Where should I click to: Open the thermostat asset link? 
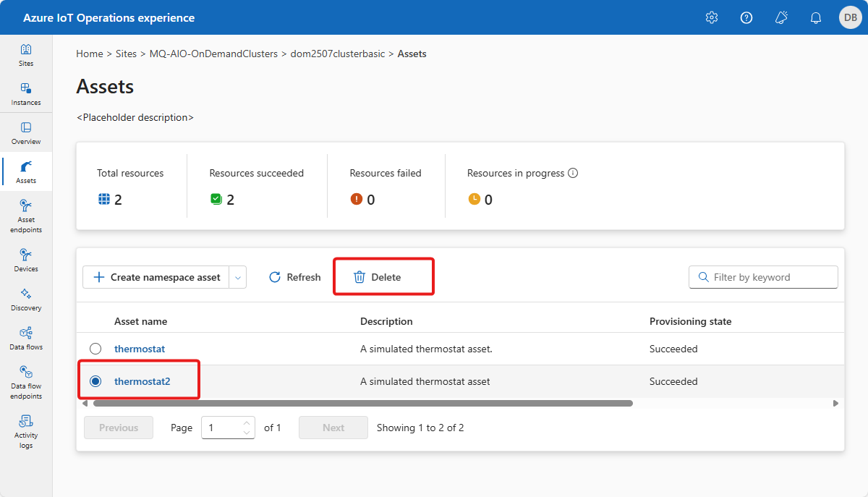(140, 349)
